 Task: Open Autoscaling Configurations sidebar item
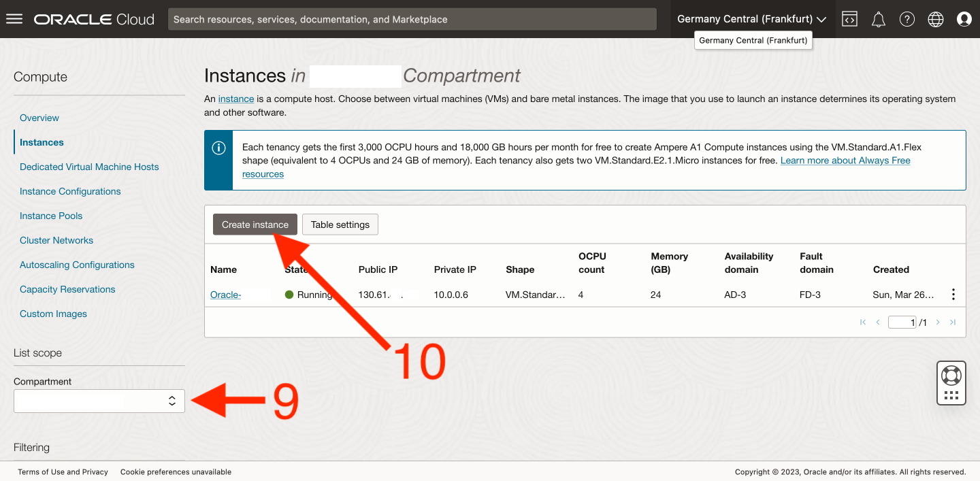pos(77,265)
